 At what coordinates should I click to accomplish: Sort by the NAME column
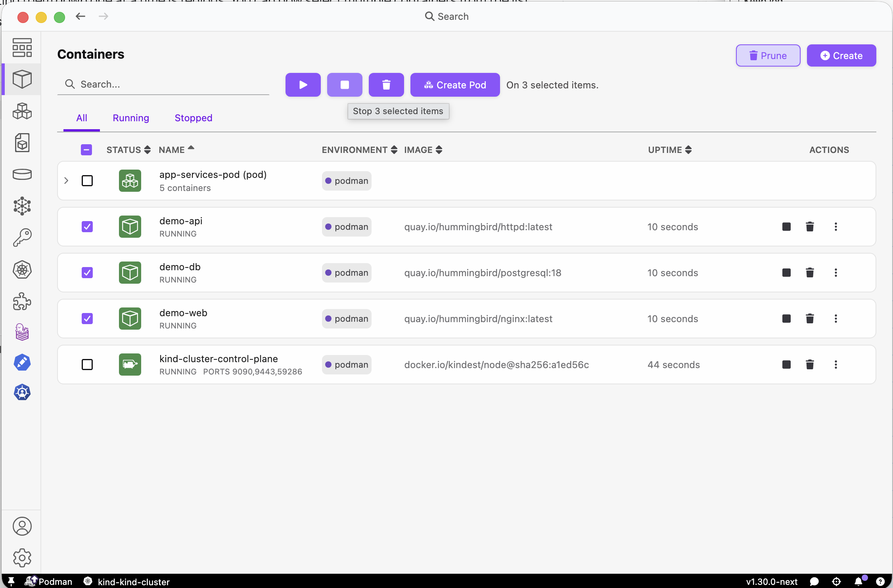(176, 150)
